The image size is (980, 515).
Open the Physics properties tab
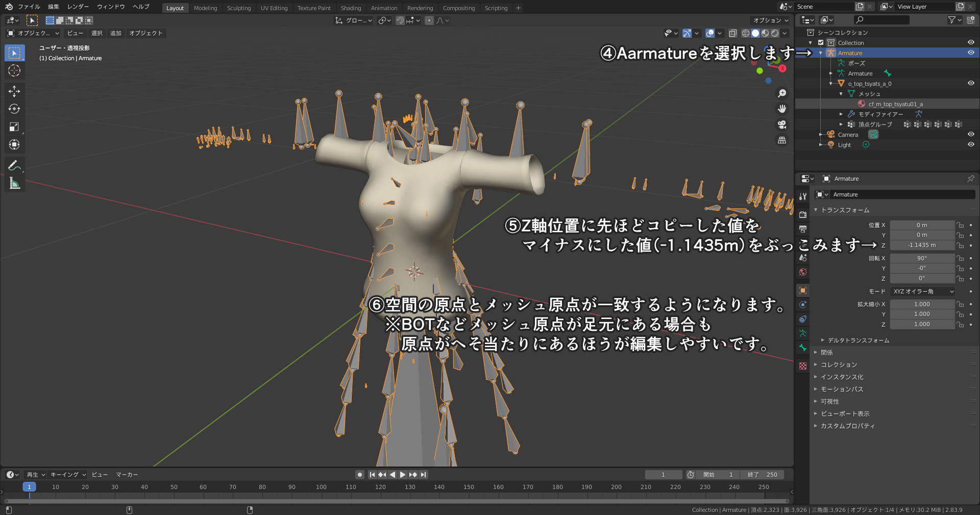[803, 305]
